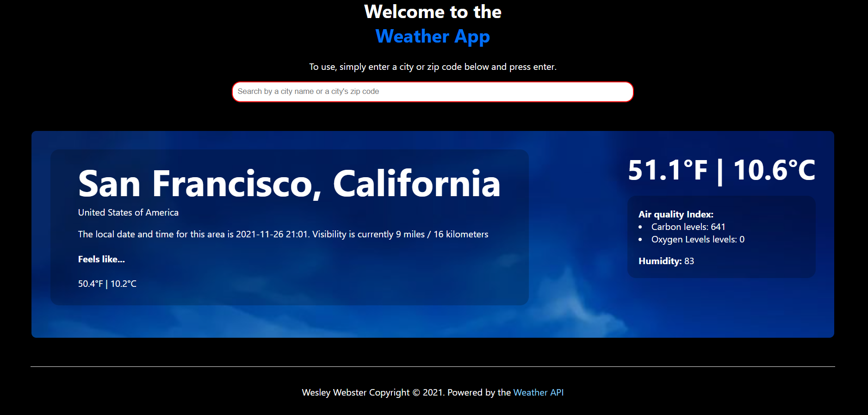The width and height of the screenshot is (868, 415).
Task: Click the usage instructions text above search
Action: (x=432, y=67)
